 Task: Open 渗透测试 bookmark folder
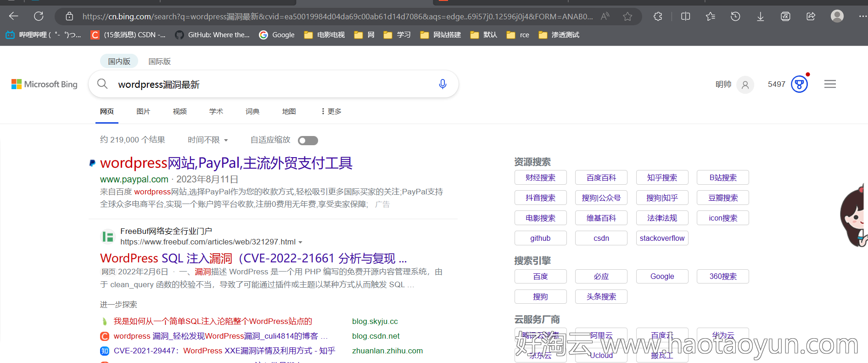pos(559,35)
